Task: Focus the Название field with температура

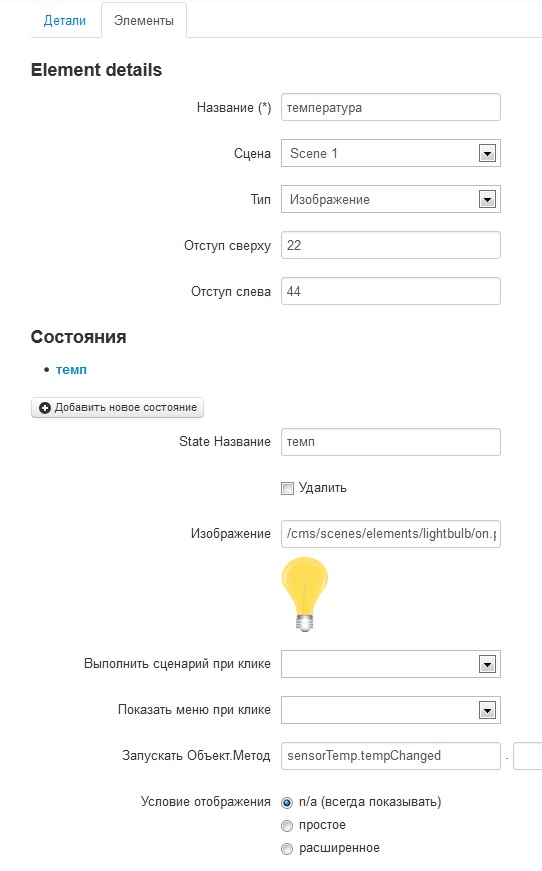Action: (391, 107)
